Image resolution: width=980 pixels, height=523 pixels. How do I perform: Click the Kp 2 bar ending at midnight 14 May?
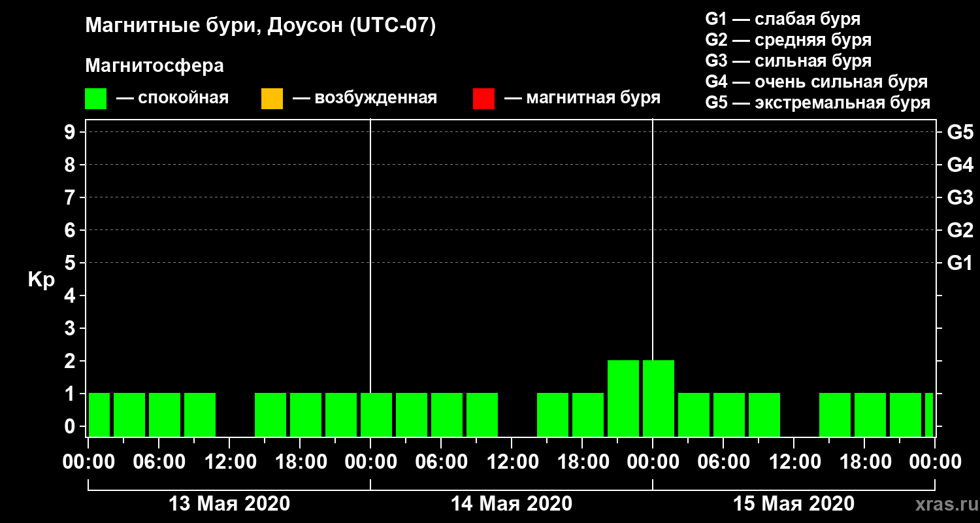(x=623, y=398)
